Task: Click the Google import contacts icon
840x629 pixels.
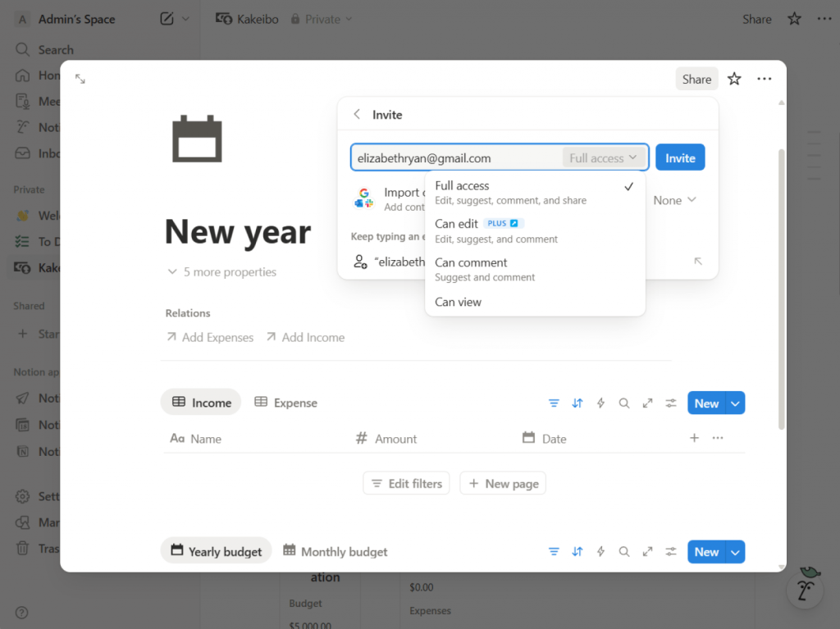Action: 363,198
